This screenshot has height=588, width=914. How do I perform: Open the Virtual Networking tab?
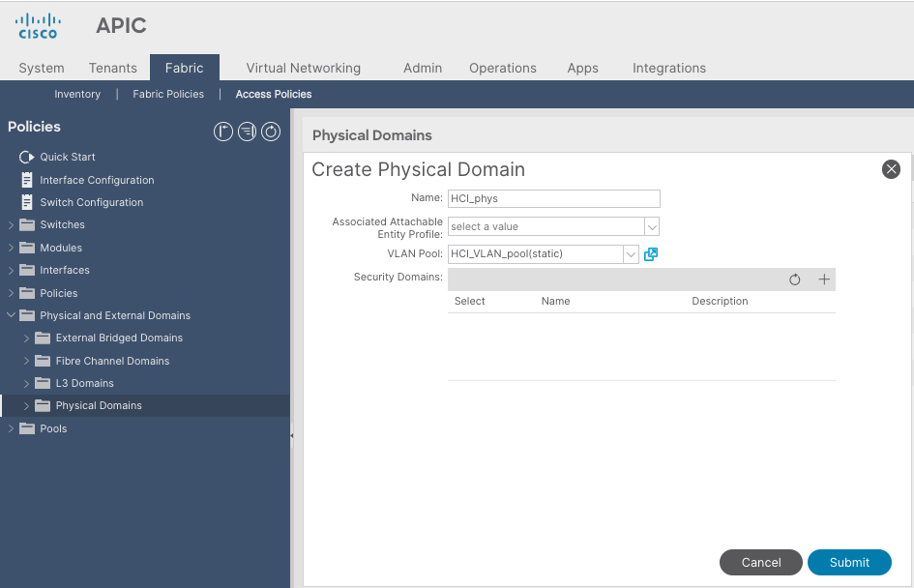pyautogui.click(x=303, y=69)
